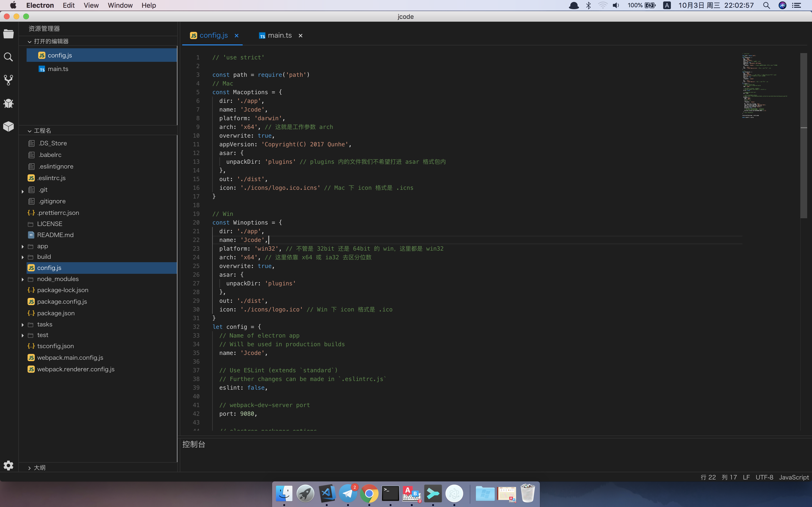Click the settings gear icon at bottom left
The image size is (812, 507).
pos(8,465)
